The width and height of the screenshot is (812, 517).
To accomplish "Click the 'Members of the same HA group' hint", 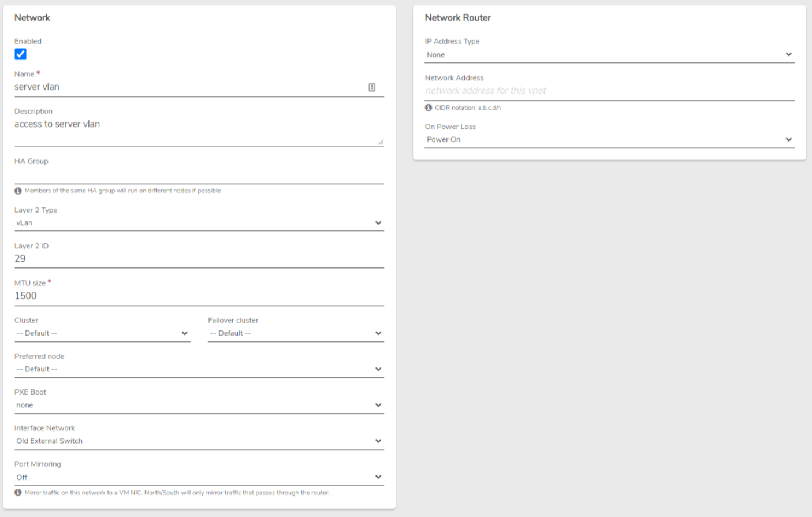I will [x=122, y=191].
